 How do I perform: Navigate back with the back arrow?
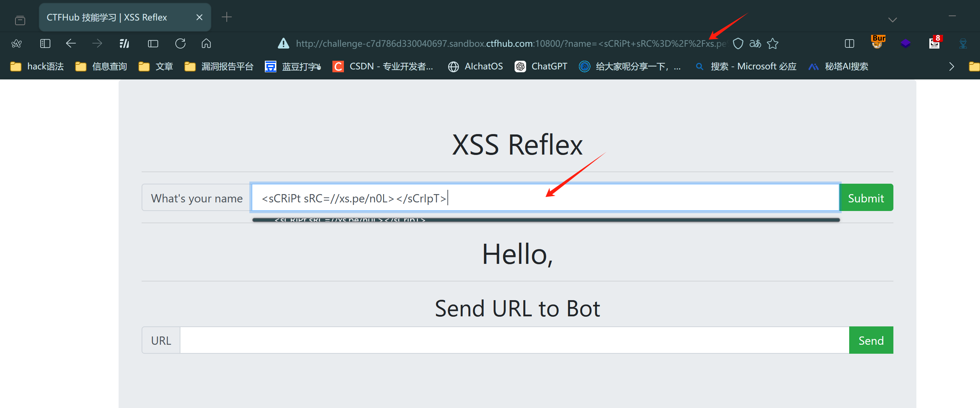[71, 44]
